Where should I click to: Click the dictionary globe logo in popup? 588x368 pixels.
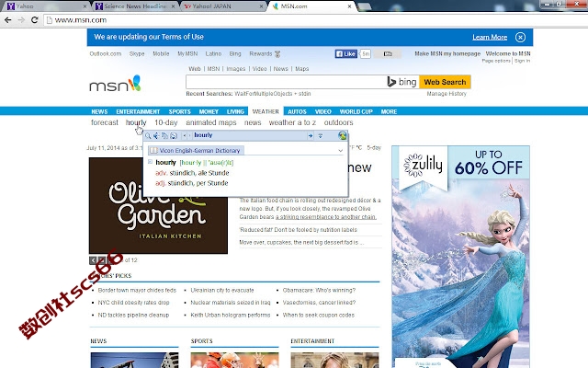pyautogui.click(x=343, y=135)
